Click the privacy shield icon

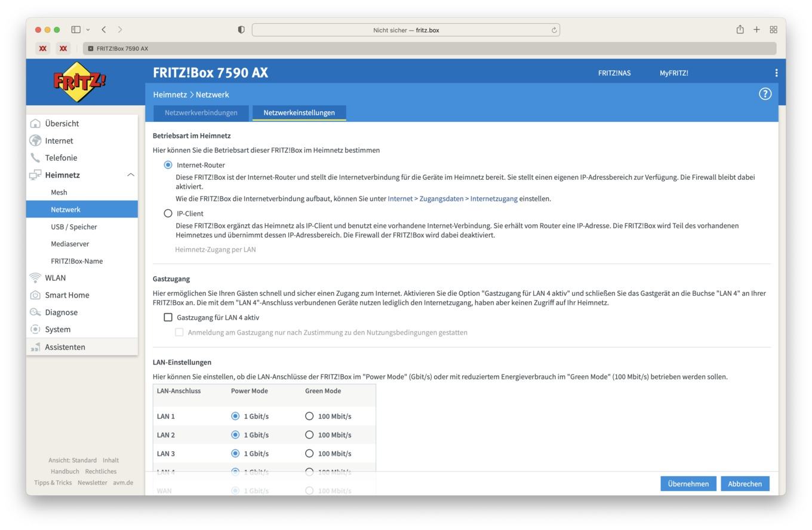(x=241, y=30)
